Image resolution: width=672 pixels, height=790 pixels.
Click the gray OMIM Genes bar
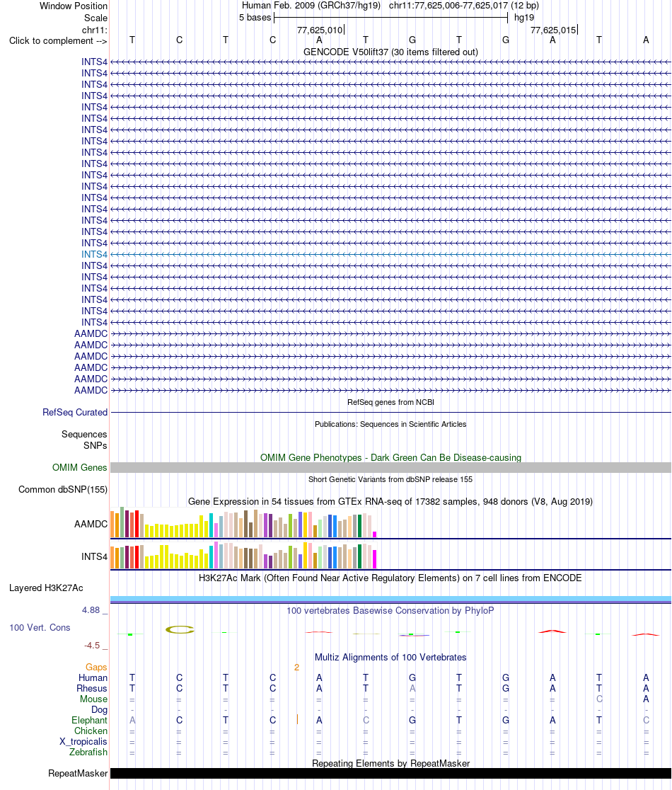click(x=390, y=467)
